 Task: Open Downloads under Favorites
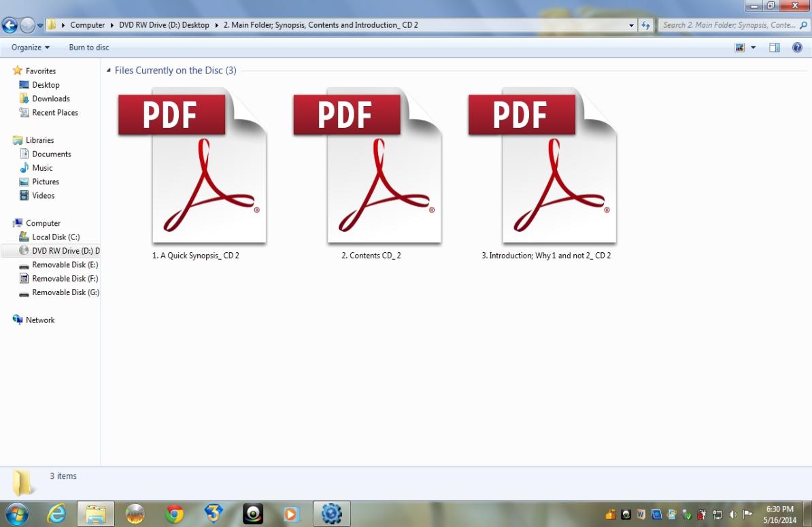51,99
